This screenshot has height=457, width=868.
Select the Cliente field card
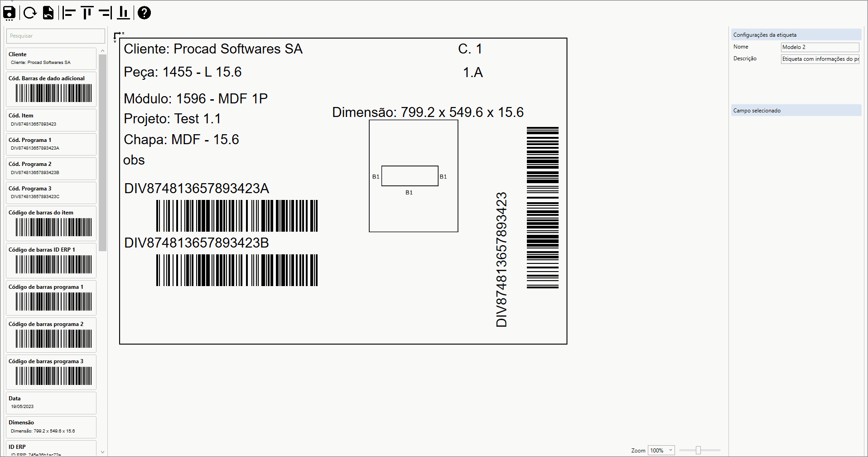click(x=51, y=58)
